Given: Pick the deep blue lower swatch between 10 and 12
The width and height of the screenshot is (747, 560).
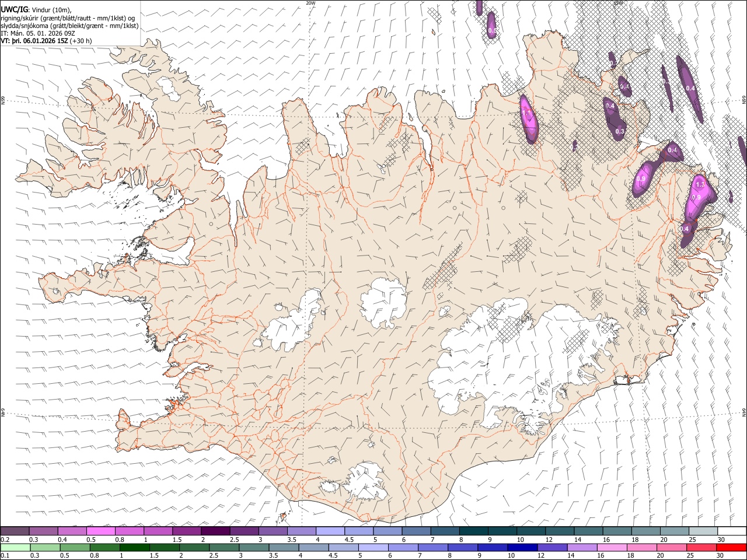Looking at the screenshot, I should (522, 547).
